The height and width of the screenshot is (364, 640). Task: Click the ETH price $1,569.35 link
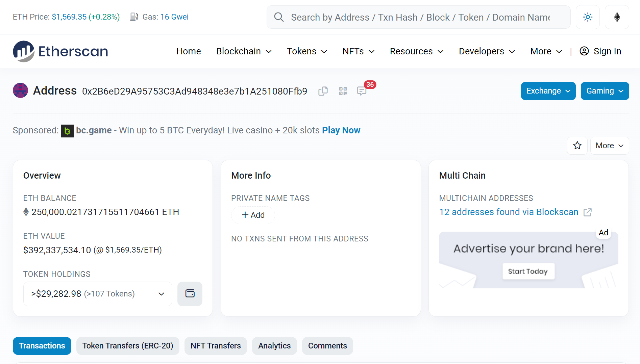tap(69, 17)
